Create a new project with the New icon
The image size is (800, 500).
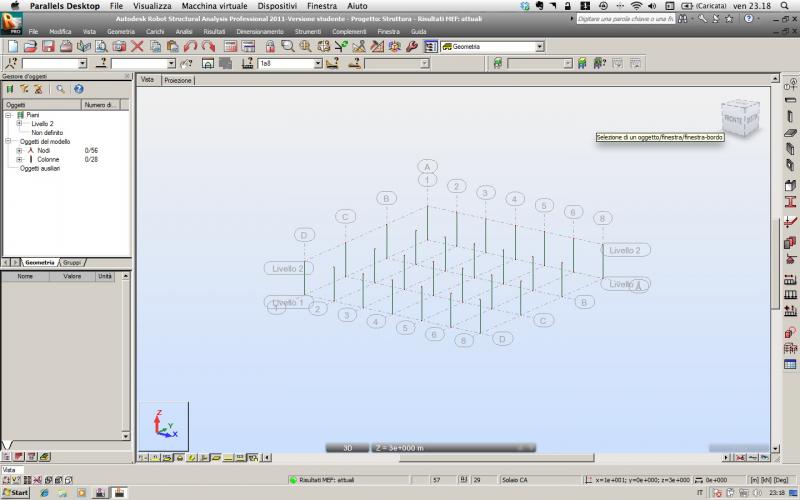[13, 46]
